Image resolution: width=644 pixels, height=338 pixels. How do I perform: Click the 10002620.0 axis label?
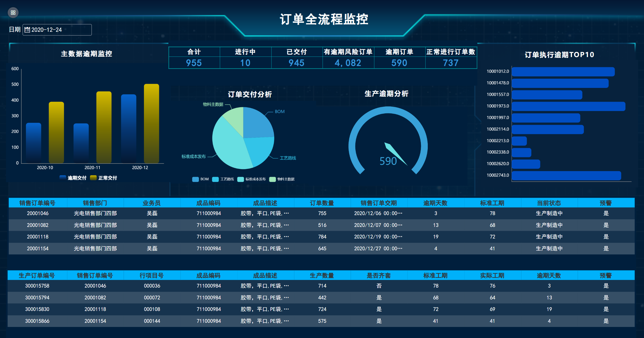[498, 164]
